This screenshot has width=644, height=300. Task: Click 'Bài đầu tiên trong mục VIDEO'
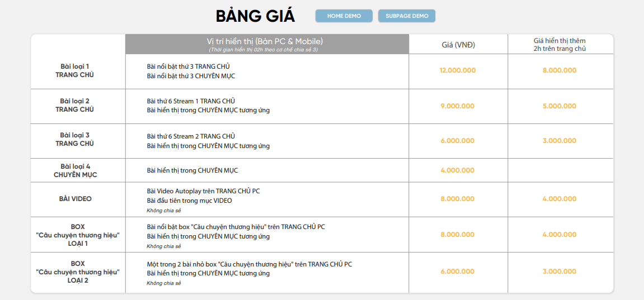point(189,201)
